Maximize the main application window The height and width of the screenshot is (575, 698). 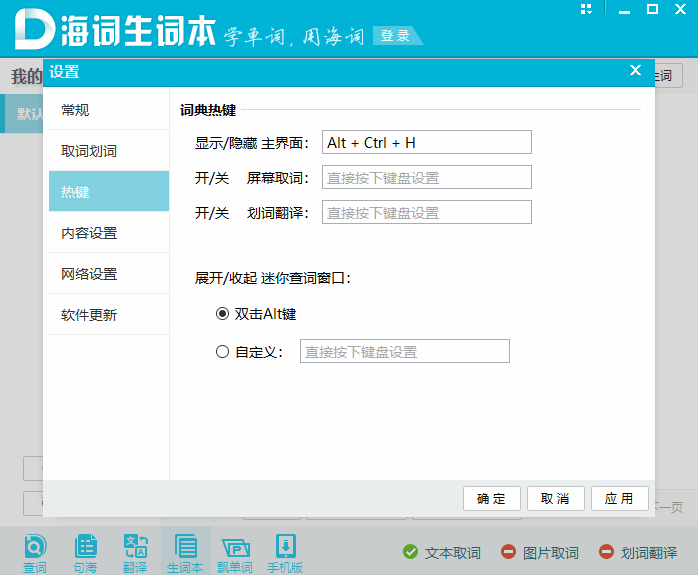point(653,9)
